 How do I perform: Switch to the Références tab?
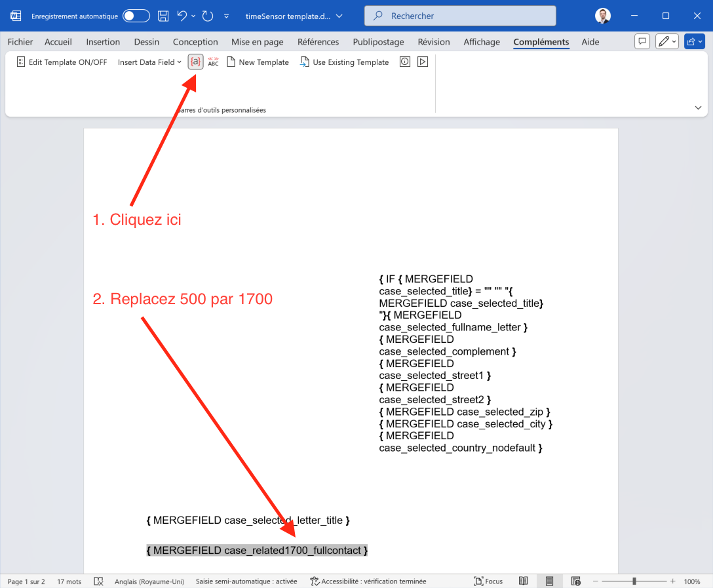click(x=318, y=42)
